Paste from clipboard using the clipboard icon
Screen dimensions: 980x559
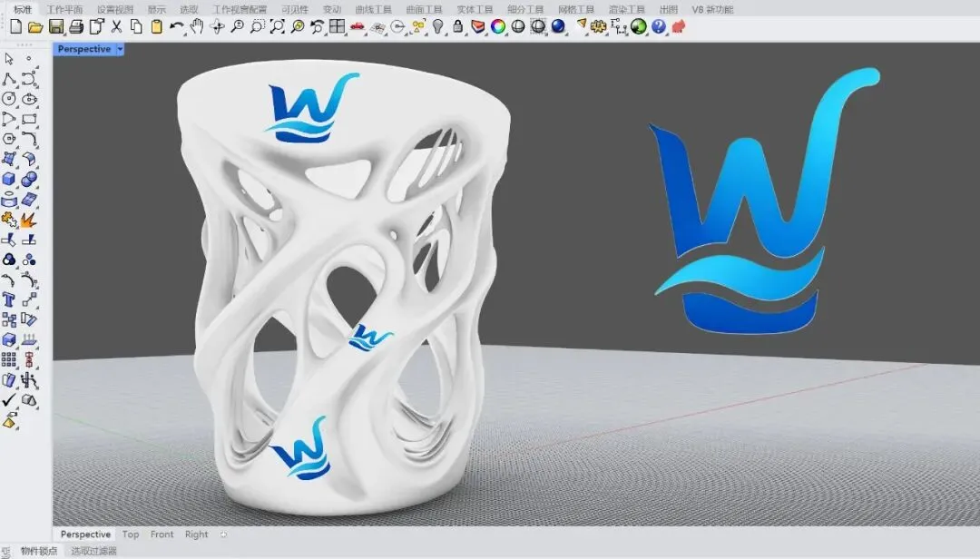pyautogui.click(x=156, y=26)
